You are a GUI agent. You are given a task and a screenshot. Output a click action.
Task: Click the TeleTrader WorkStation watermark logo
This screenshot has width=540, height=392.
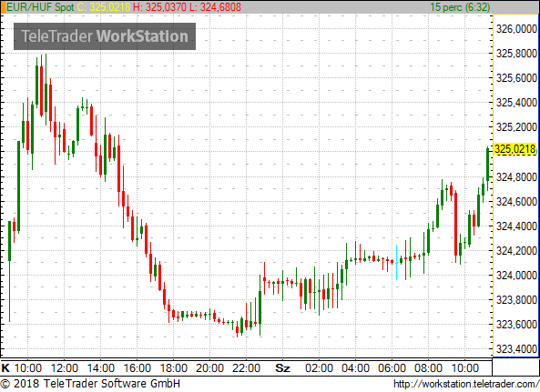(105, 36)
